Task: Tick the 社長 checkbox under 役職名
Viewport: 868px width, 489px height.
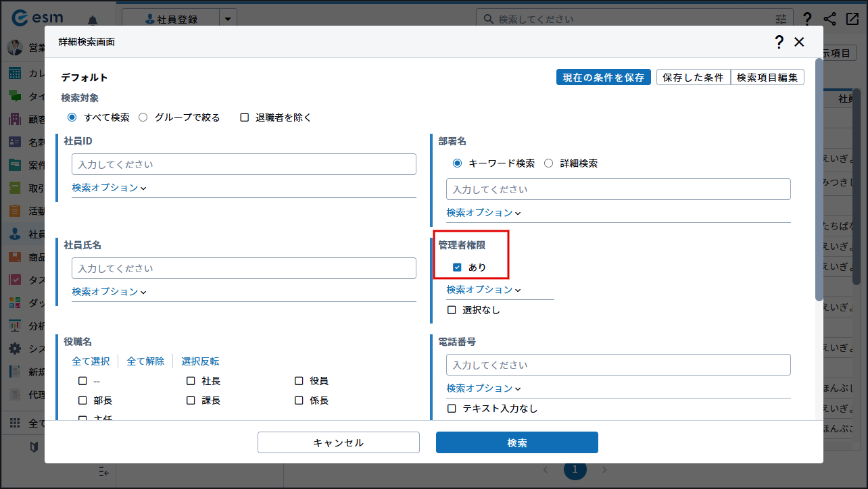Action: tap(191, 381)
